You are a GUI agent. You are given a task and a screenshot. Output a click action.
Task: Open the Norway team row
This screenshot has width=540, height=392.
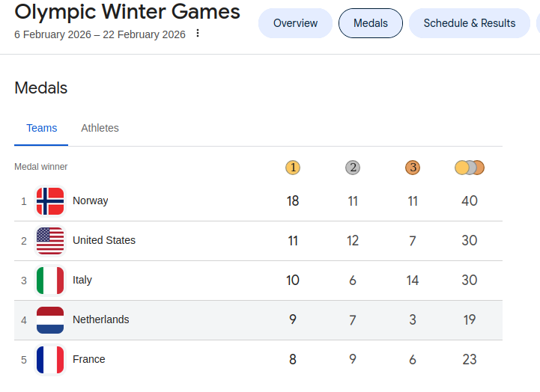tap(90, 200)
